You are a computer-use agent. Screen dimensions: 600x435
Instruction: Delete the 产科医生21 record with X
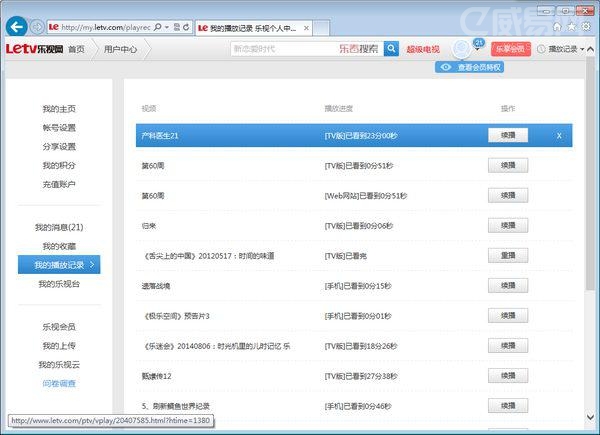(x=559, y=135)
